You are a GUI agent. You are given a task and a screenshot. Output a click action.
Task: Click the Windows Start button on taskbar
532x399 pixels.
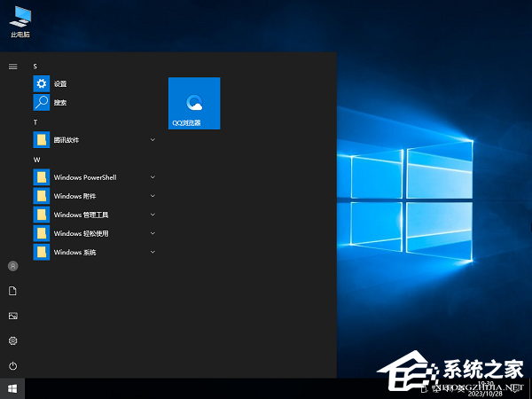click(x=12, y=388)
